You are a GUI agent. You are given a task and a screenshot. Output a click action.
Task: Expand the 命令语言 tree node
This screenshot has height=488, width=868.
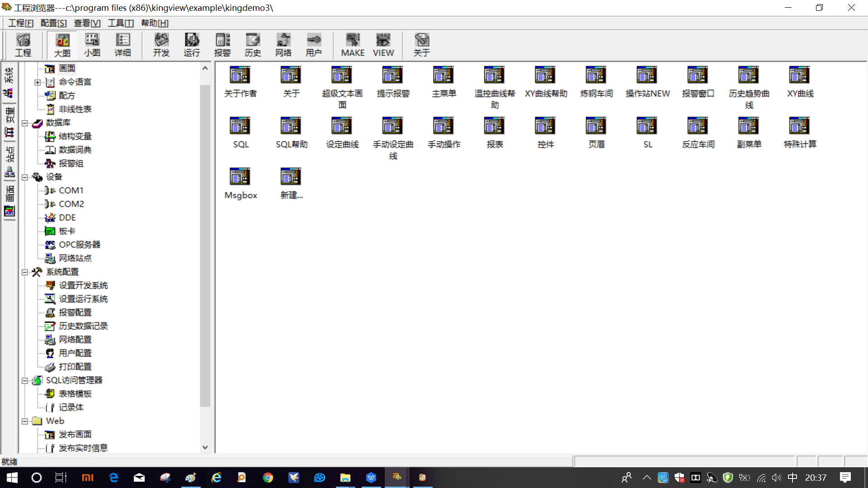38,82
